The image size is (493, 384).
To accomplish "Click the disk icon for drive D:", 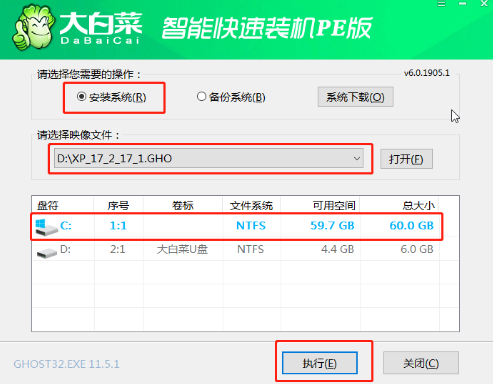I will coord(47,253).
